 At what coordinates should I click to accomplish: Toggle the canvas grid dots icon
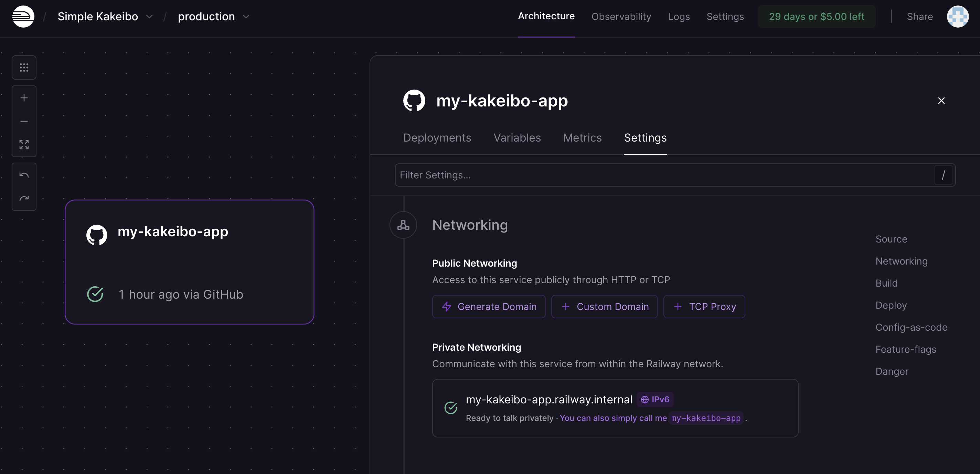click(24, 68)
